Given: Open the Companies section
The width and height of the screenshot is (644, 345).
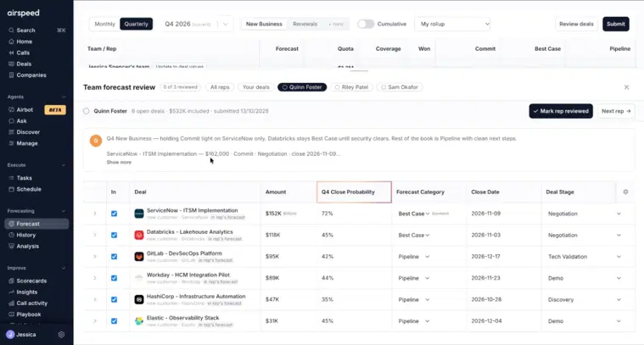Looking at the screenshot, I should pyautogui.click(x=27, y=75).
